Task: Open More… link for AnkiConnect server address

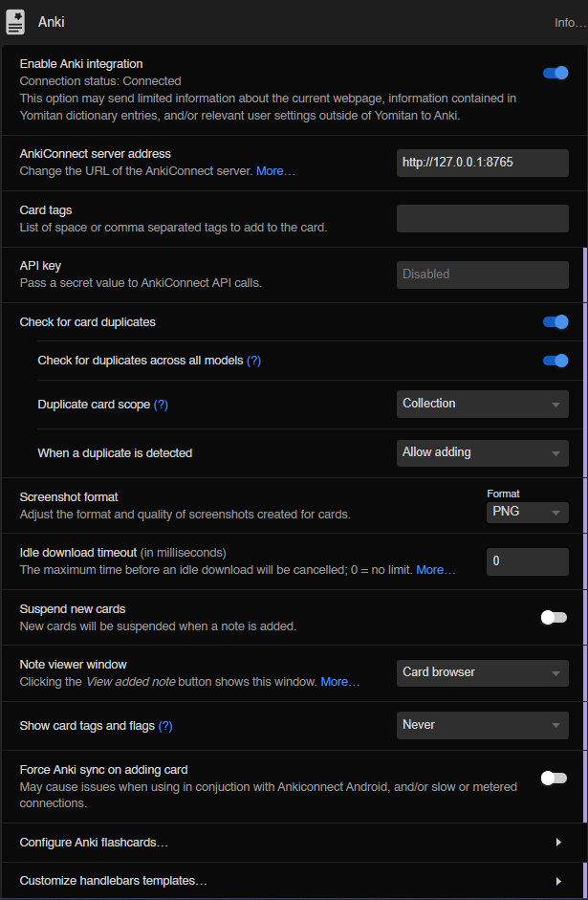Action: tap(276, 171)
